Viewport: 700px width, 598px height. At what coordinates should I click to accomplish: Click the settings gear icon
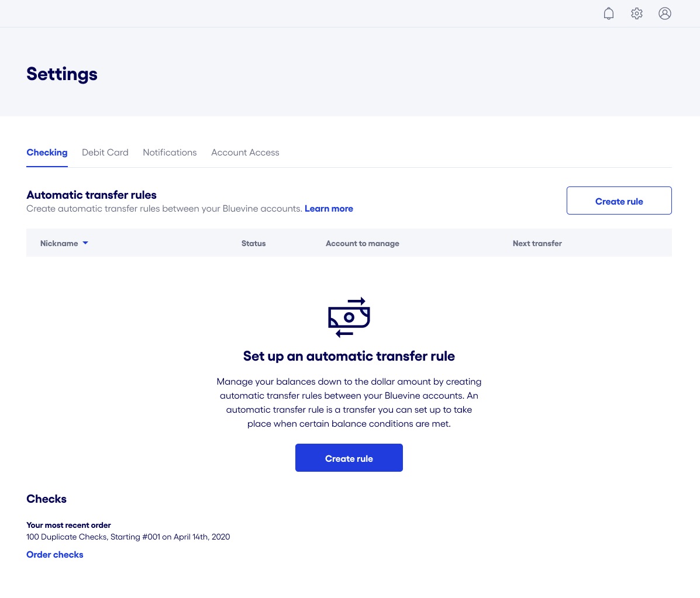pos(637,13)
